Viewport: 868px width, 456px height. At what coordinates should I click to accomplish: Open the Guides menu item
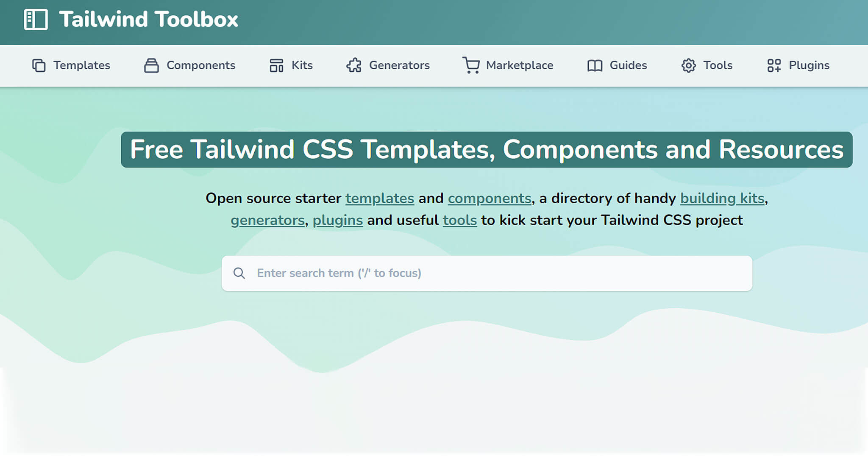click(628, 65)
